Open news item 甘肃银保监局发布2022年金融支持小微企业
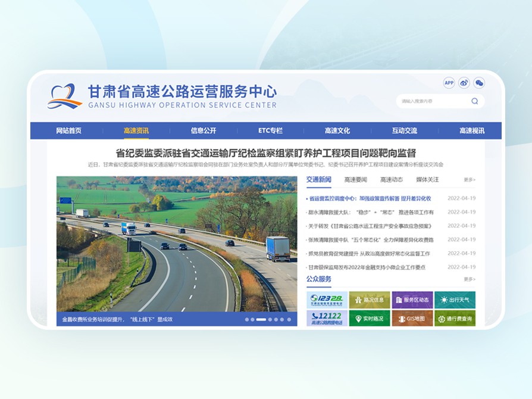 click(x=366, y=267)
